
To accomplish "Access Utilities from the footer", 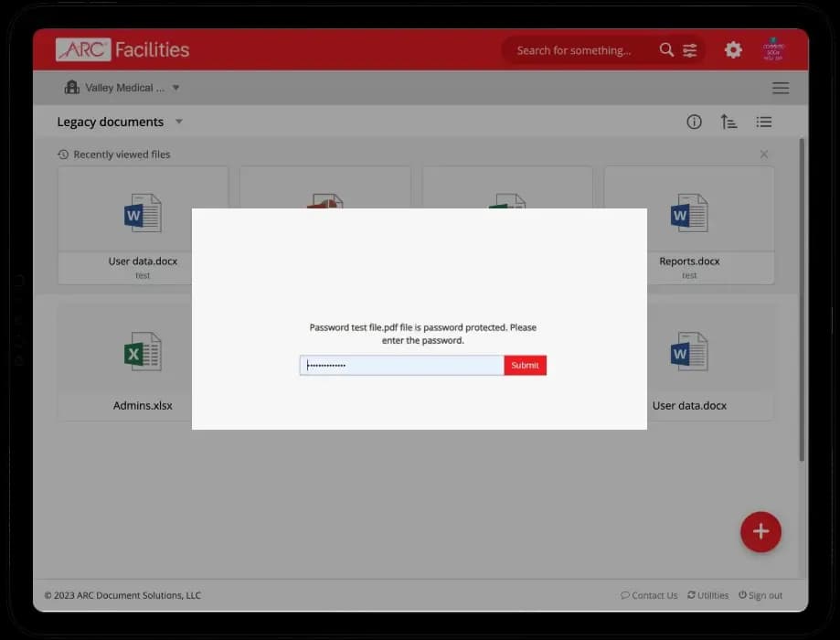I will 708,594.
